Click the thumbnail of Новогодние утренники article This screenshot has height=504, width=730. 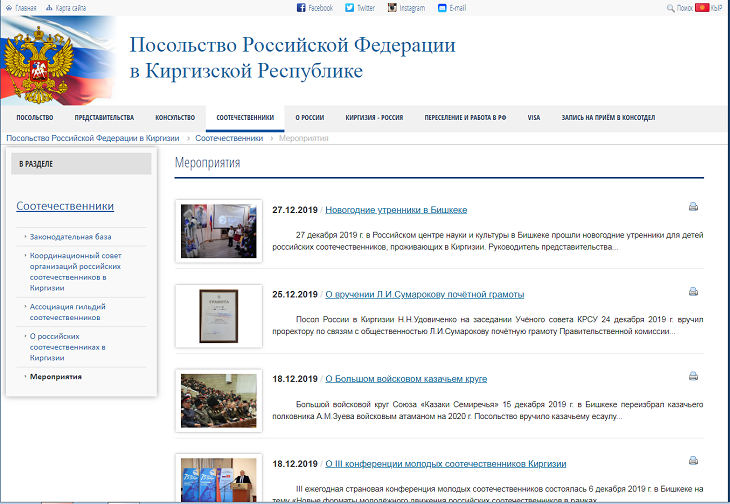tap(218, 230)
